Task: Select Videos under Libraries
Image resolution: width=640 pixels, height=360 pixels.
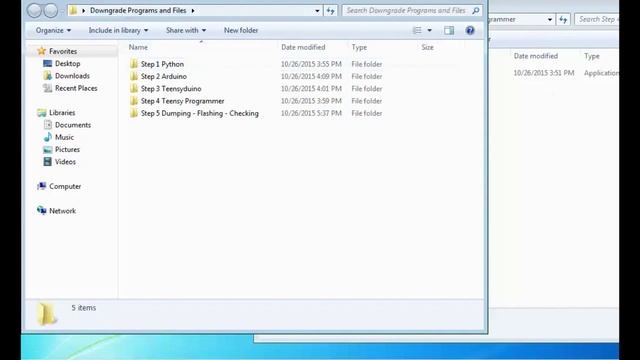Action: (65, 162)
